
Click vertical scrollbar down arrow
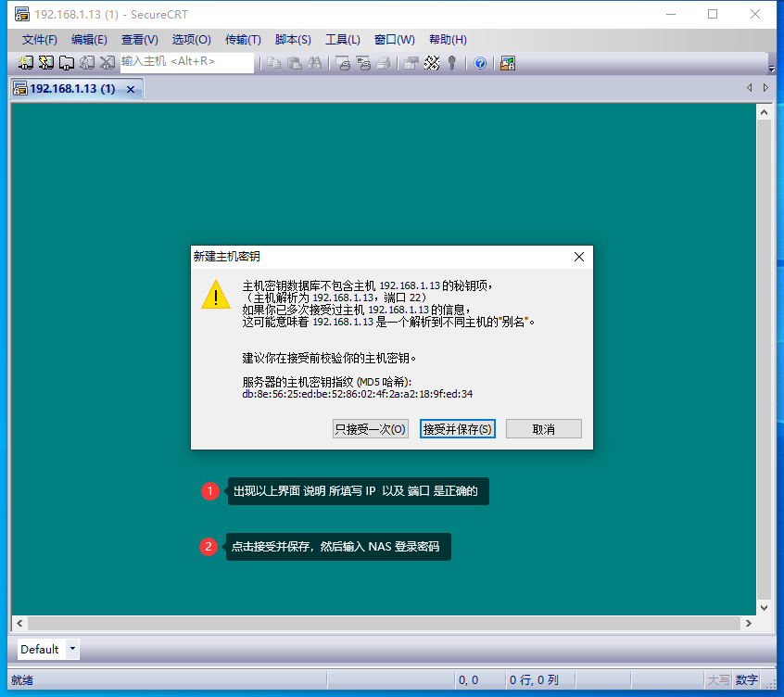764,607
